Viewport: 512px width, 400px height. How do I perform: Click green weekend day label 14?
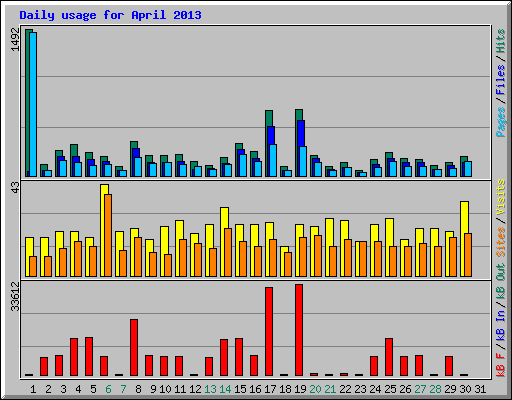click(x=225, y=389)
